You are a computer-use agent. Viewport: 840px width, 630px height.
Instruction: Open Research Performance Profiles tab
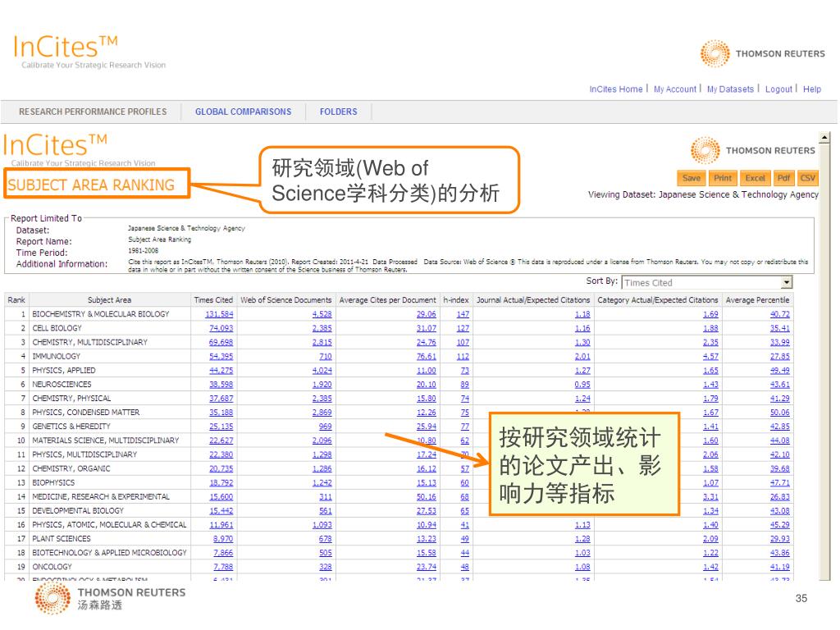pyautogui.click(x=93, y=112)
